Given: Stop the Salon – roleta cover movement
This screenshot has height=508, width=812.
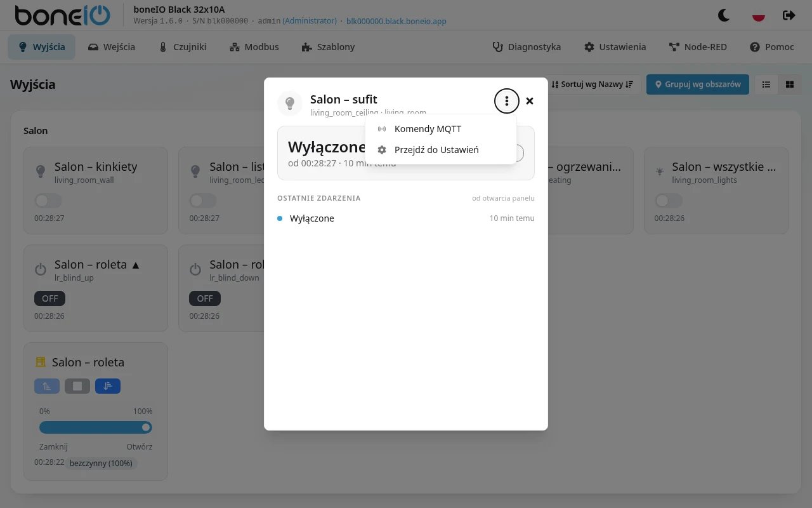Looking at the screenshot, I should [x=77, y=385].
